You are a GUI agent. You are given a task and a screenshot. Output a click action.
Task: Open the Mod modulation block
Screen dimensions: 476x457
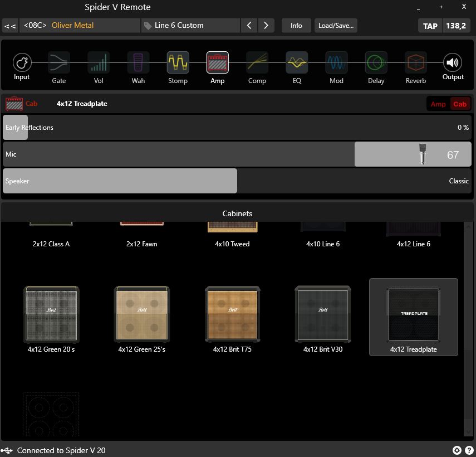[x=336, y=62]
